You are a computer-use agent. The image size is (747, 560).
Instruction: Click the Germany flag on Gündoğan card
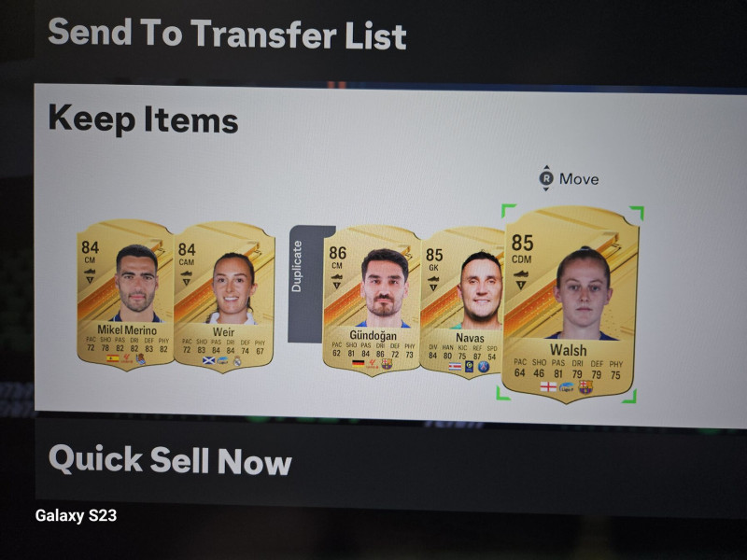(358, 363)
